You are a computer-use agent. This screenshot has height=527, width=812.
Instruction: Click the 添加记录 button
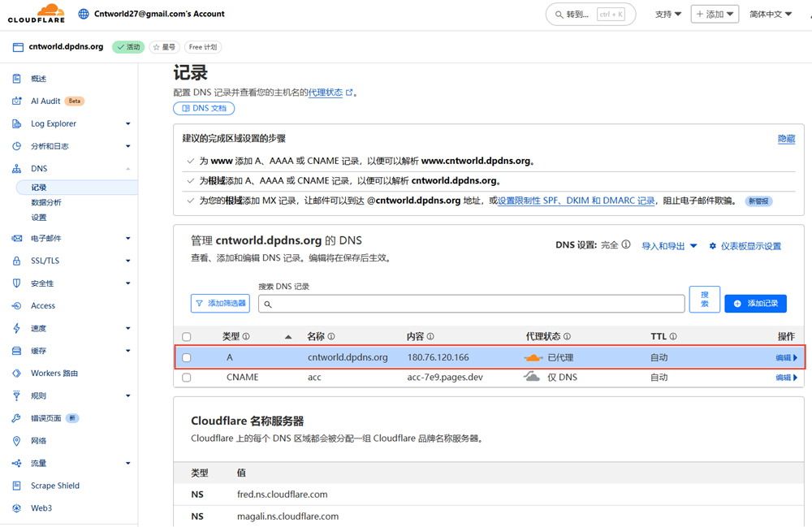coord(755,304)
